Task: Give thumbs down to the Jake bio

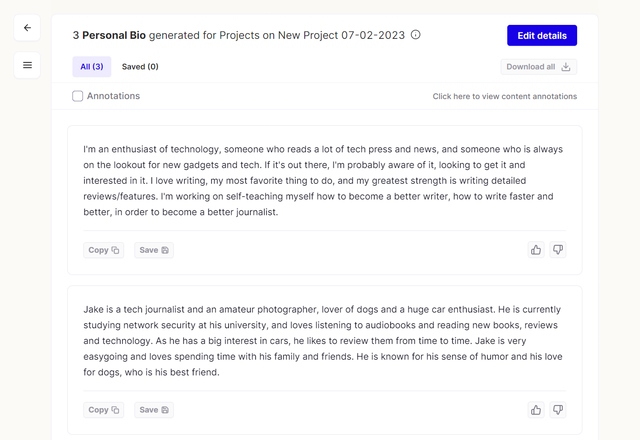Action: pos(558,410)
